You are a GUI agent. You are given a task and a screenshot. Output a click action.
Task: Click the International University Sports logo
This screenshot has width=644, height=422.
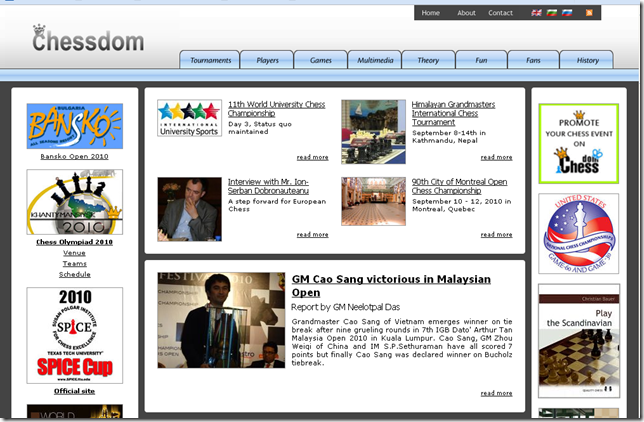[x=189, y=118]
